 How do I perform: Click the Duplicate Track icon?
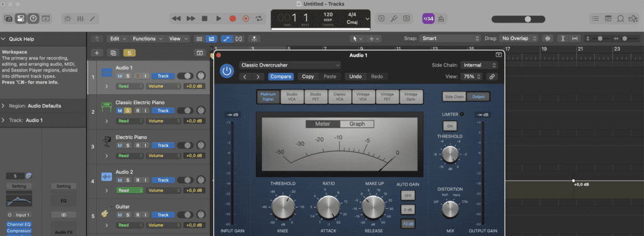tap(113, 53)
